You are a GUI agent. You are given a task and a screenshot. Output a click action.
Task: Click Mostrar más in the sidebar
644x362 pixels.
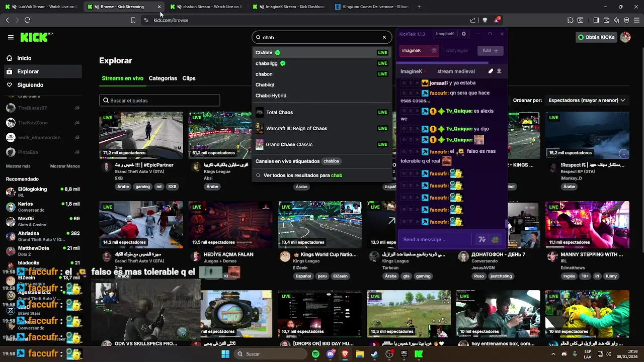pos(18,166)
